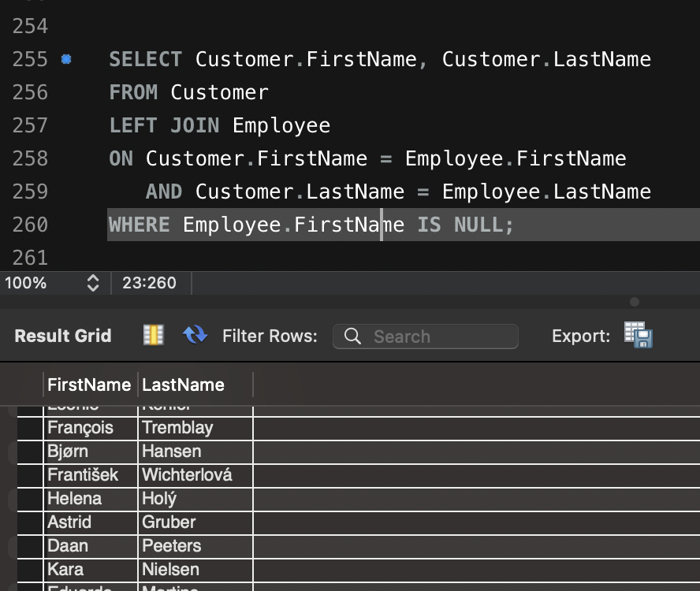Click the row selector beside Helena

(30, 499)
